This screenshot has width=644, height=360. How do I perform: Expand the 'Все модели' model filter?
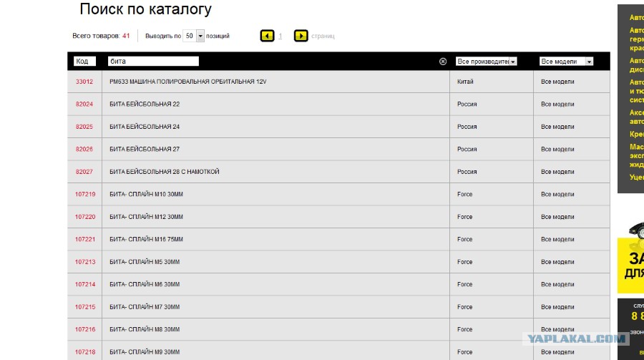566,62
